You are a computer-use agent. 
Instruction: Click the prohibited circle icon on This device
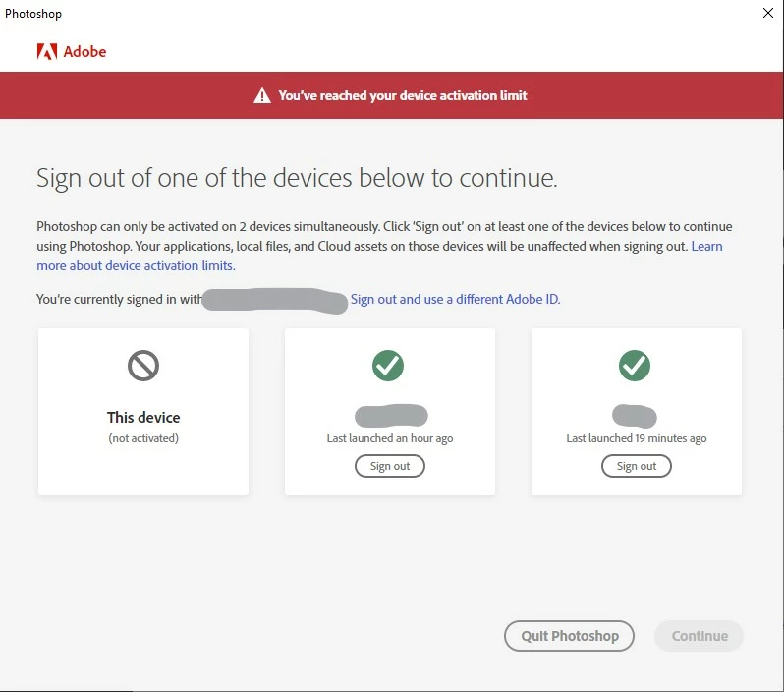143,366
